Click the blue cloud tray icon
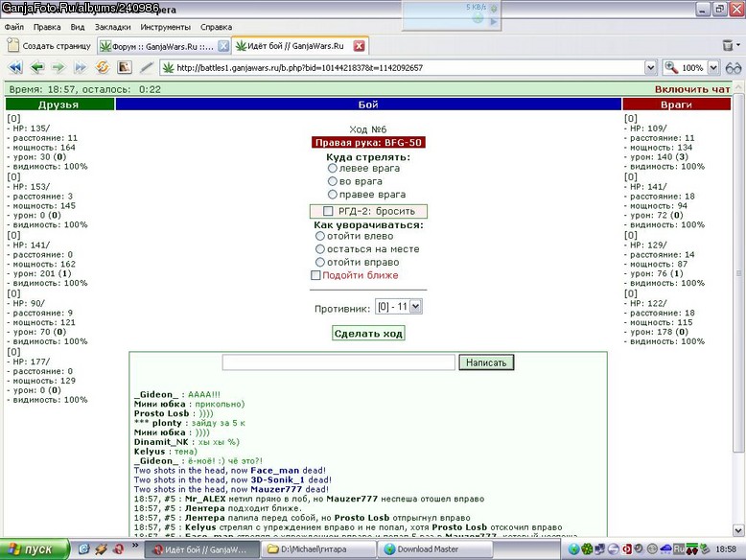The height and width of the screenshot is (560, 746). pyautogui.click(x=666, y=549)
